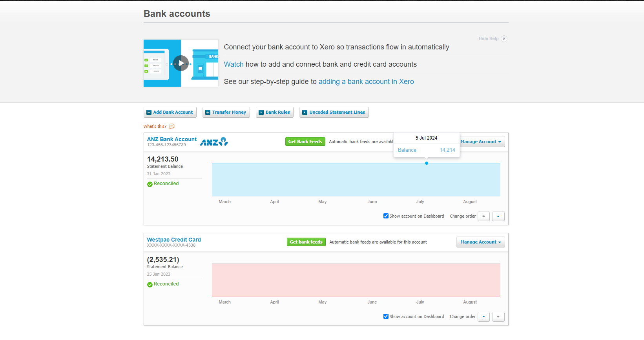Move Westpac Credit Card up in order

point(483,316)
